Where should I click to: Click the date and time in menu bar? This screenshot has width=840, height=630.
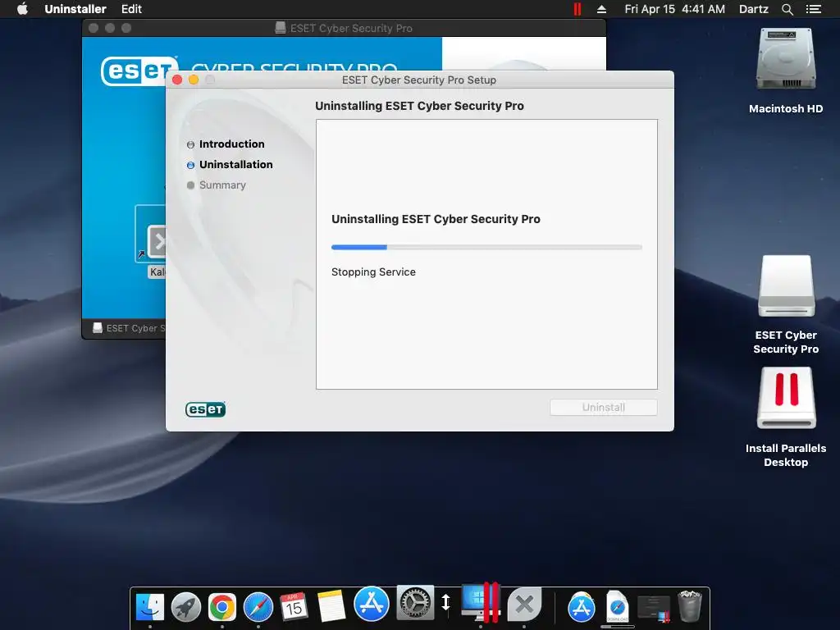coord(674,9)
